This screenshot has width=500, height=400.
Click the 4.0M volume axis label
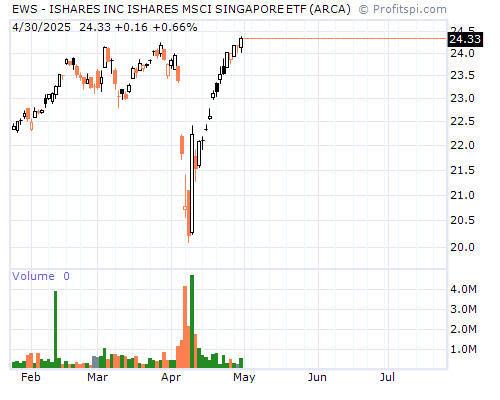click(x=463, y=289)
